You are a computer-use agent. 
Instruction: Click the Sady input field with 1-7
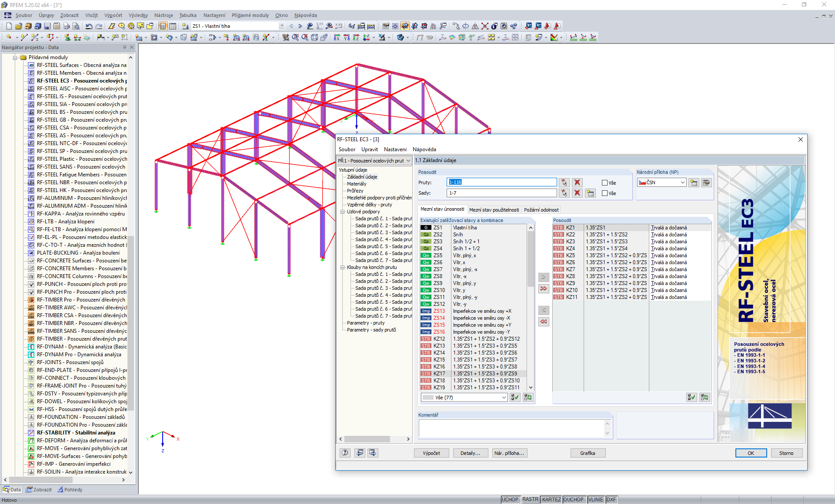[x=501, y=193]
